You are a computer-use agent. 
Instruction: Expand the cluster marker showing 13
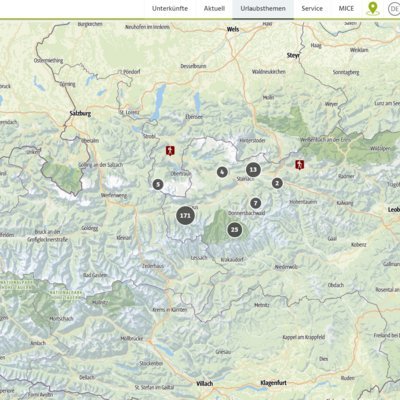[253, 170]
